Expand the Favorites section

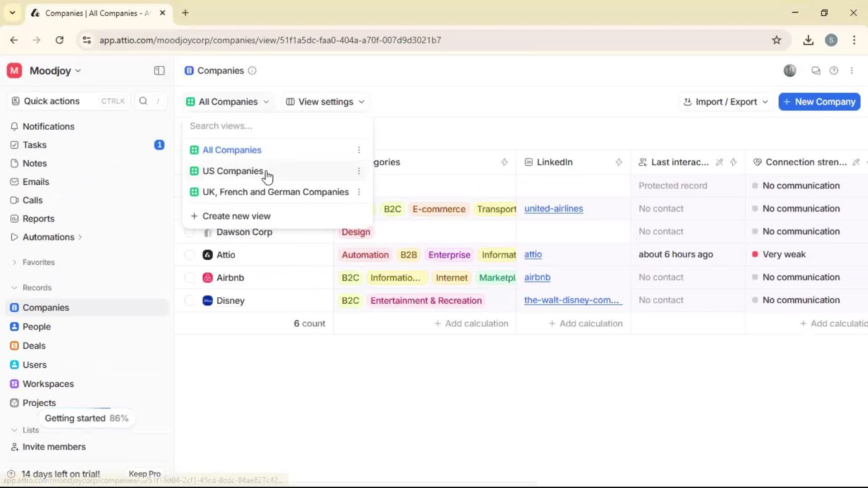pyautogui.click(x=14, y=263)
